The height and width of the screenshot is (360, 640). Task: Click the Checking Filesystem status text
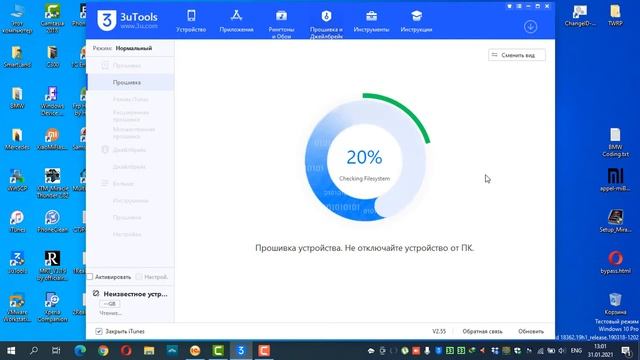[364, 178]
